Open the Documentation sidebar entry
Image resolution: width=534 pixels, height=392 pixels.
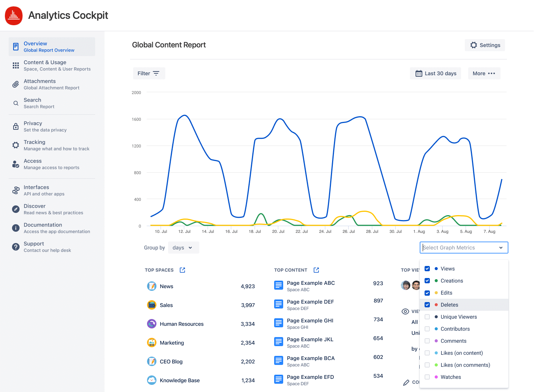15,228
